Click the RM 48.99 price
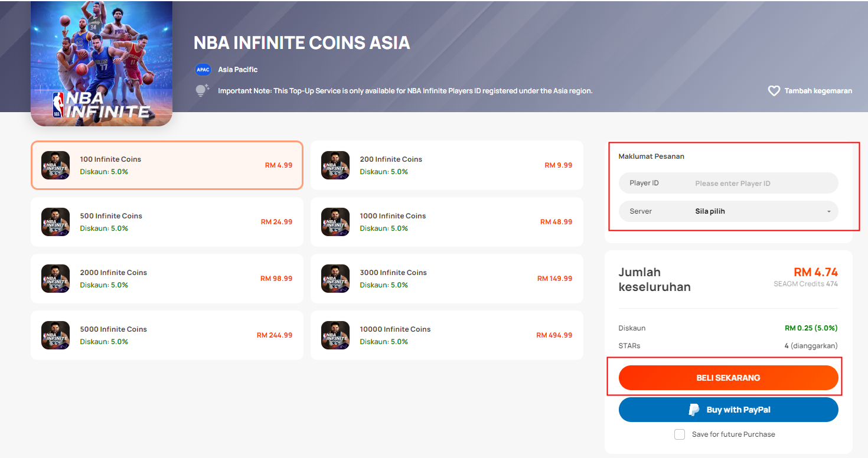The image size is (868, 458). (556, 222)
